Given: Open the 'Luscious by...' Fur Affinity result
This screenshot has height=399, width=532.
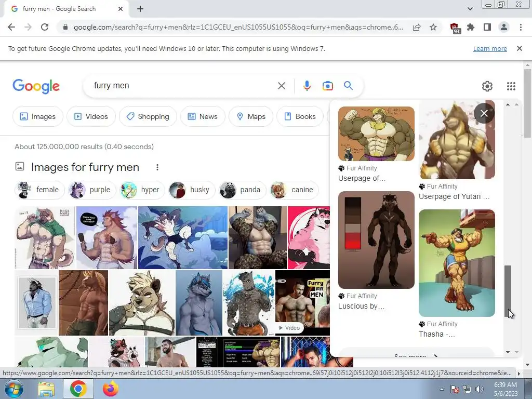Looking at the screenshot, I should coord(376,250).
